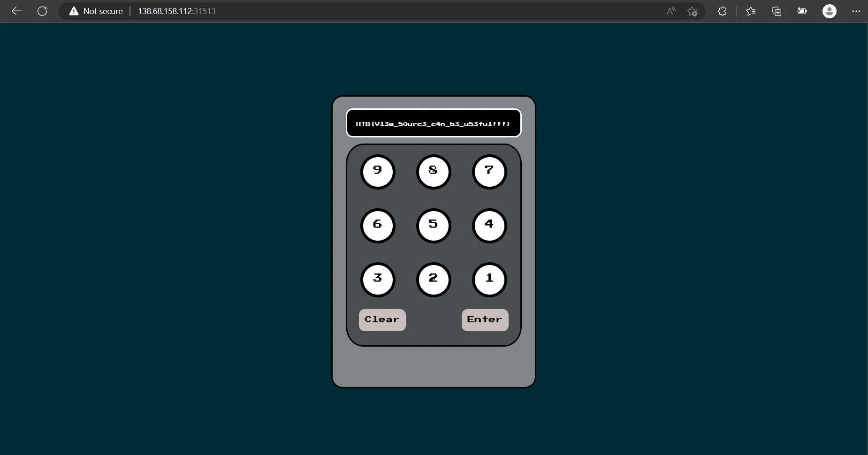The width and height of the screenshot is (868, 455).
Task: Go back with the browser back arrow
Action: tap(16, 11)
